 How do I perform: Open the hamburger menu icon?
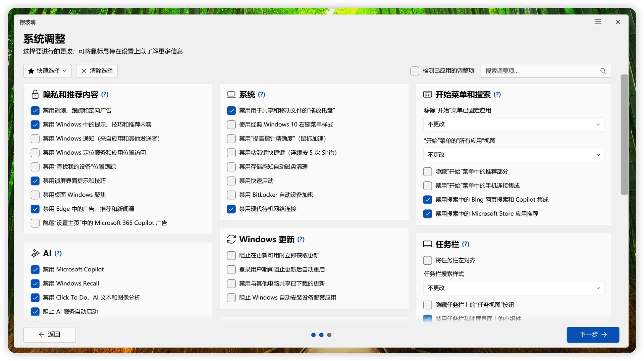[x=598, y=22]
